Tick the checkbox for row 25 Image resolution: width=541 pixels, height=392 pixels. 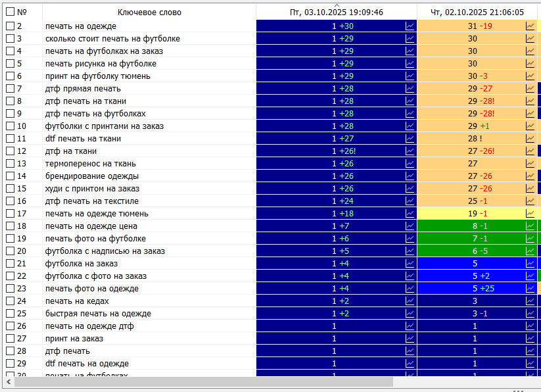(10, 314)
